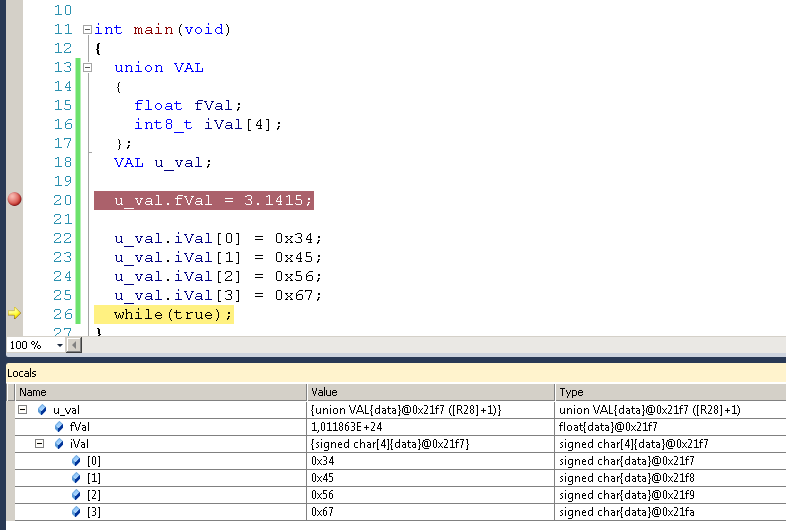This screenshot has width=786, height=530.
Task: Click the icon of array element [3]
Action: pyautogui.click(x=76, y=511)
